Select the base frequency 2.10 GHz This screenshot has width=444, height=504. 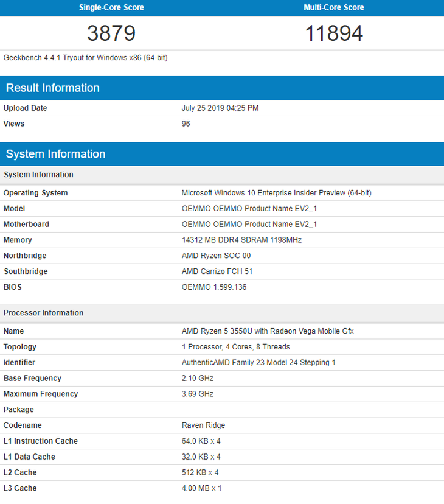click(198, 379)
